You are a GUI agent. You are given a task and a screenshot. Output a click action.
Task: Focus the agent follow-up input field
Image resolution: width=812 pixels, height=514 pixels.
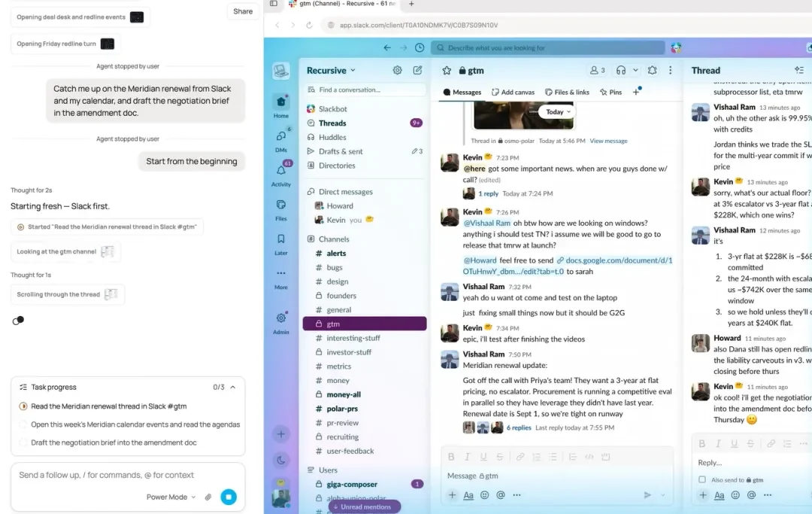click(x=127, y=475)
